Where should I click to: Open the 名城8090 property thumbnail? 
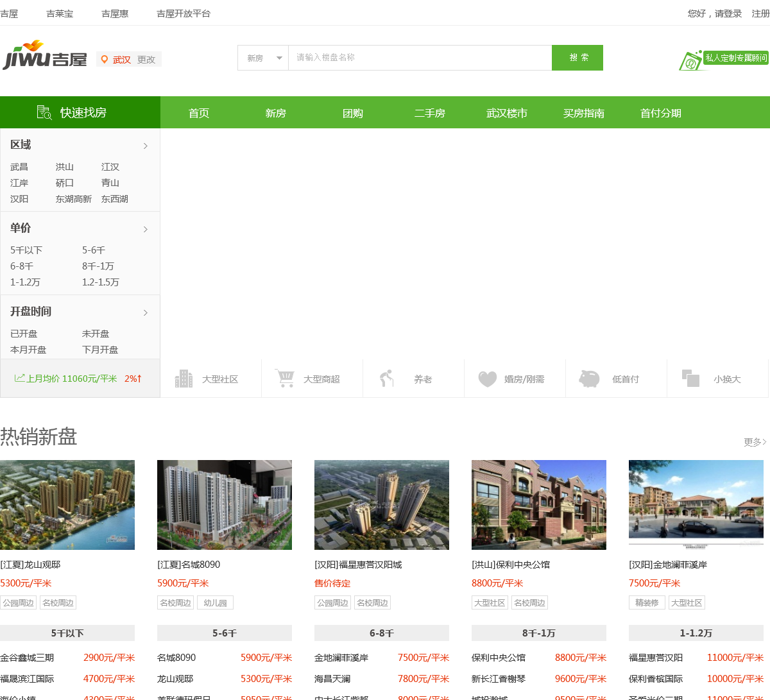[x=225, y=505]
